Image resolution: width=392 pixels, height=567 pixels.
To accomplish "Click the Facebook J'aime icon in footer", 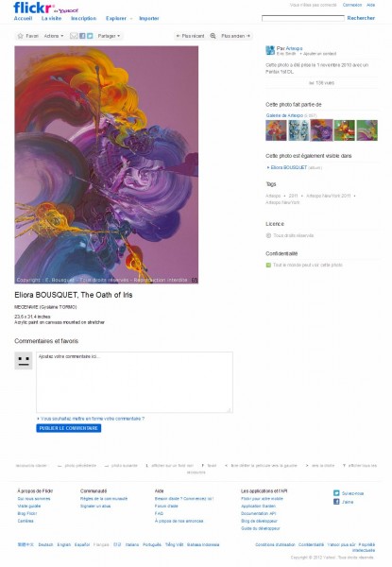I will point(336,502).
